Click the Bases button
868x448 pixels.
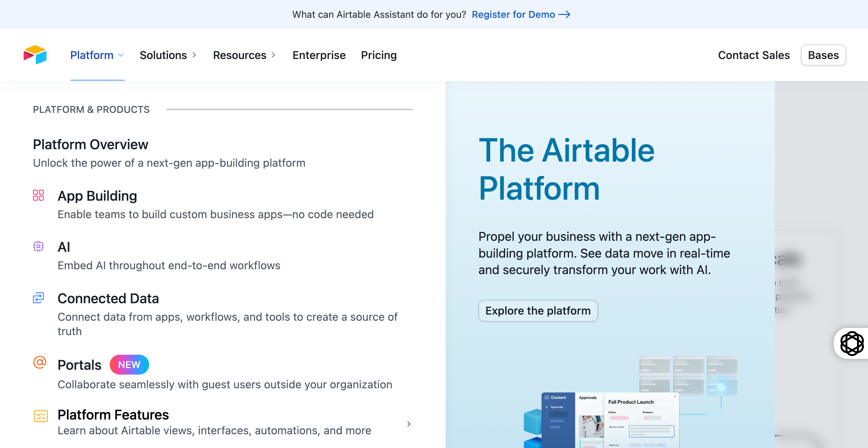(x=823, y=55)
